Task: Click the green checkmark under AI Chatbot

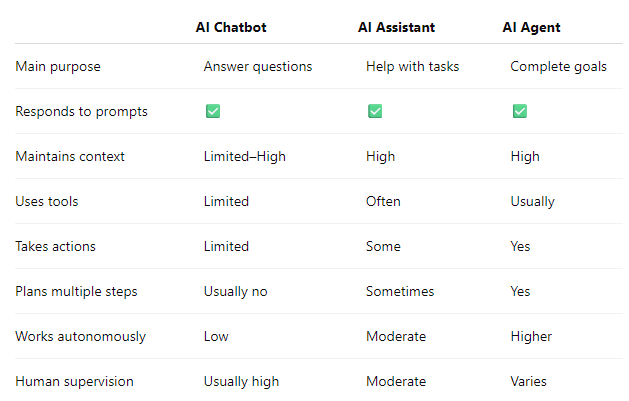Action: coord(213,111)
